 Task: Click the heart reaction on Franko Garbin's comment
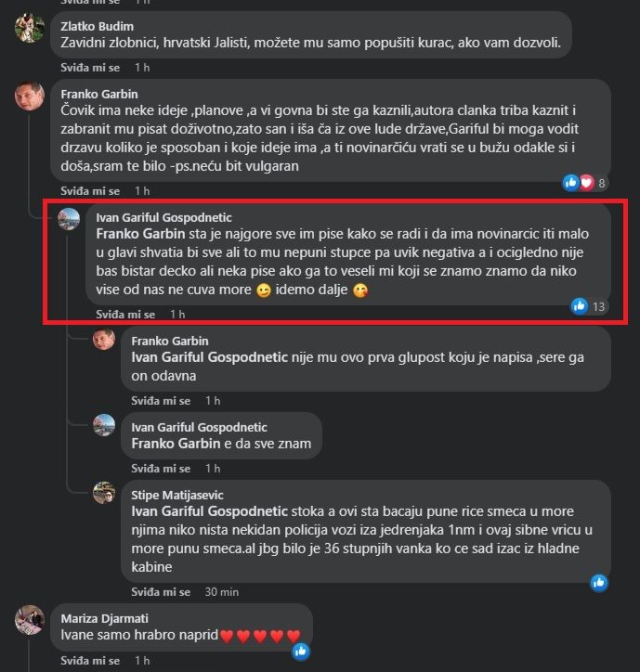tap(586, 183)
